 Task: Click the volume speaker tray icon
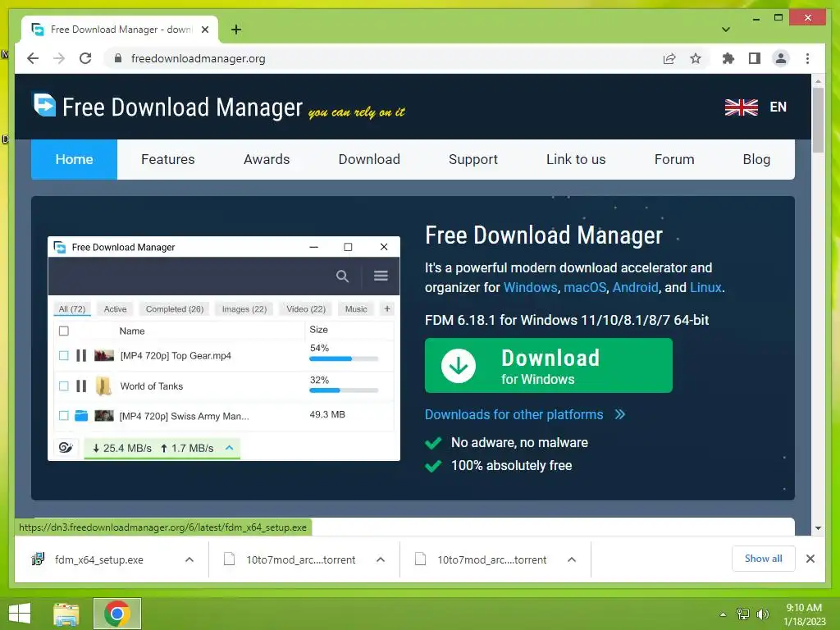coord(763,614)
